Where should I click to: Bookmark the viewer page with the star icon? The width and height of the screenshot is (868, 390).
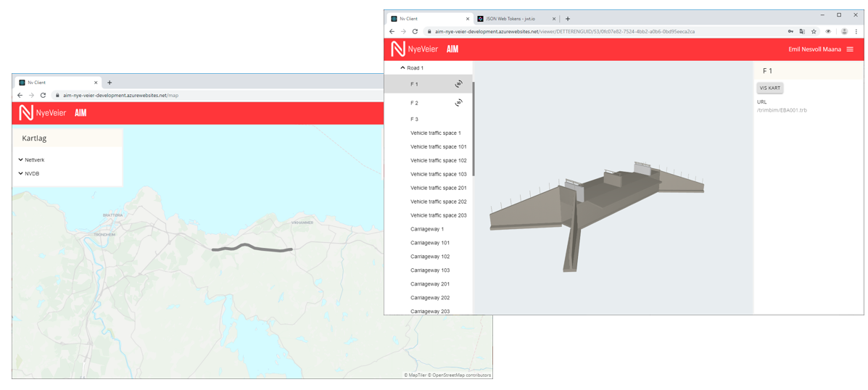coord(814,32)
